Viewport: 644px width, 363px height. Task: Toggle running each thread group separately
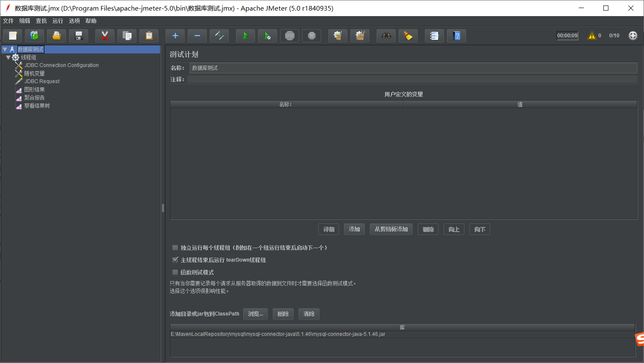175,248
